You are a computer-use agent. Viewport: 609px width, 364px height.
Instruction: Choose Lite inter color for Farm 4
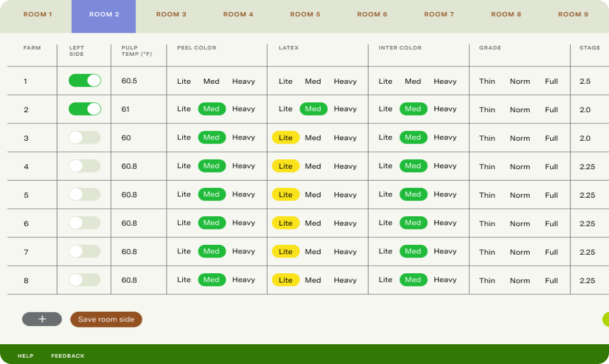[385, 166]
